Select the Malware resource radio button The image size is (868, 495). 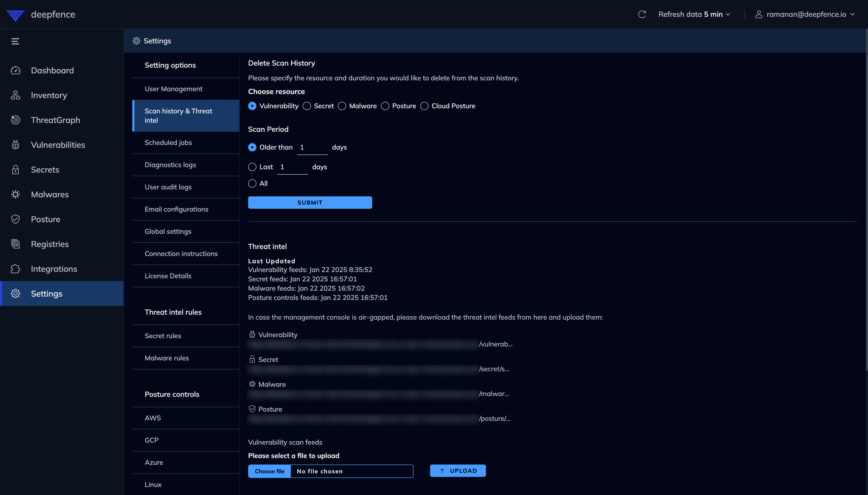pos(342,106)
